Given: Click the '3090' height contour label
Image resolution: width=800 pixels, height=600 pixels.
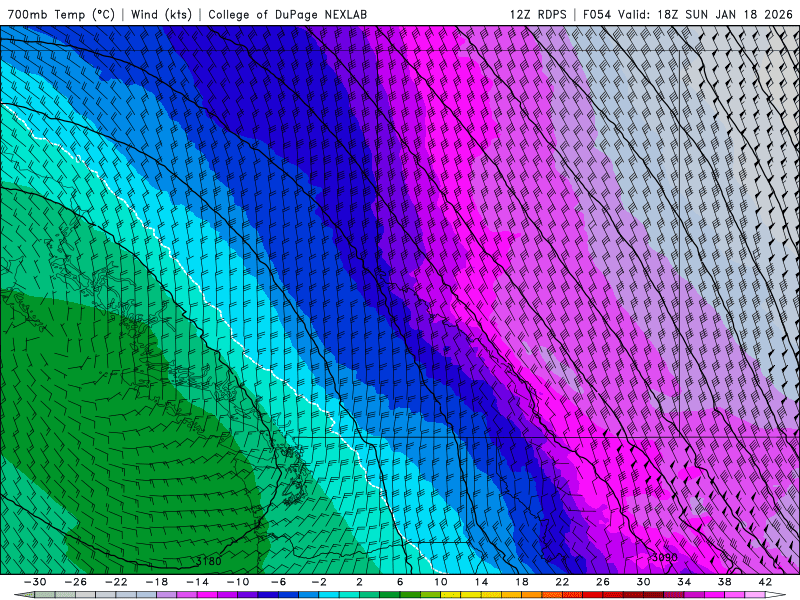Looking at the screenshot, I should click(x=664, y=557).
